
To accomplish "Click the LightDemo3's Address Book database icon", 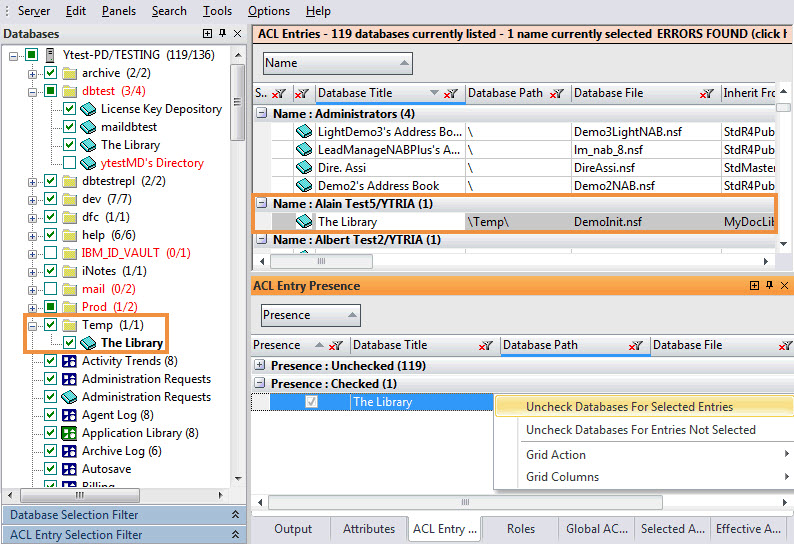I will [x=304, y=131].
